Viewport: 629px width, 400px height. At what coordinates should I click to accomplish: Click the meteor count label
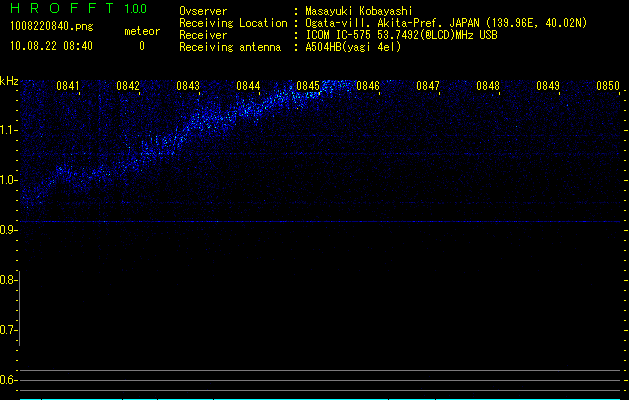pos(142,31)
